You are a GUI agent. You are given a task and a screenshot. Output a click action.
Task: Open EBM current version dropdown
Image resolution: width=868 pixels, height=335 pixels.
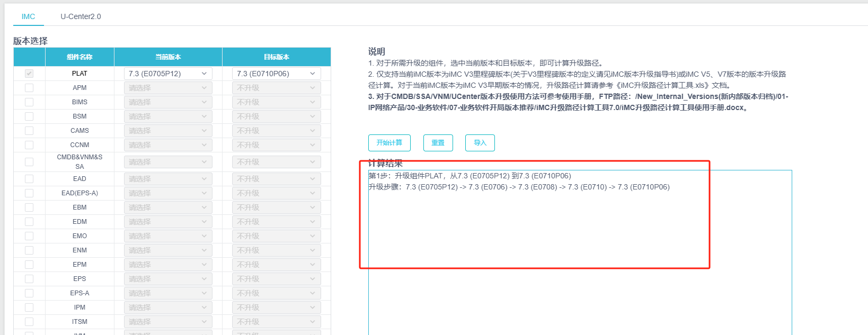168,207
